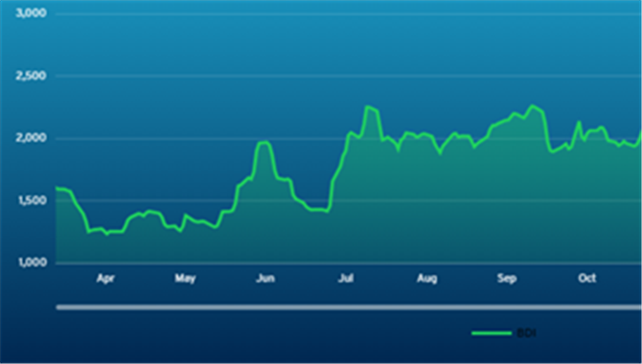Click the 1,000 y-axis value

pos(32,262)
